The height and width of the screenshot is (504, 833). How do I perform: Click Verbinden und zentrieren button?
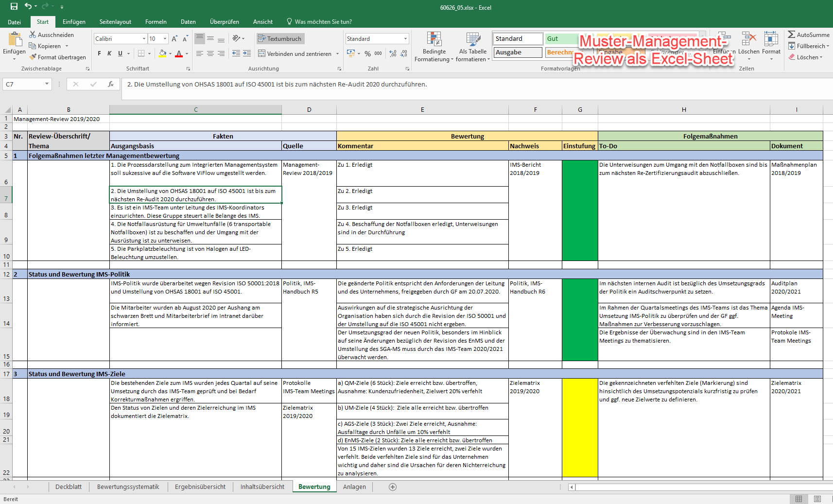[295, 53]
